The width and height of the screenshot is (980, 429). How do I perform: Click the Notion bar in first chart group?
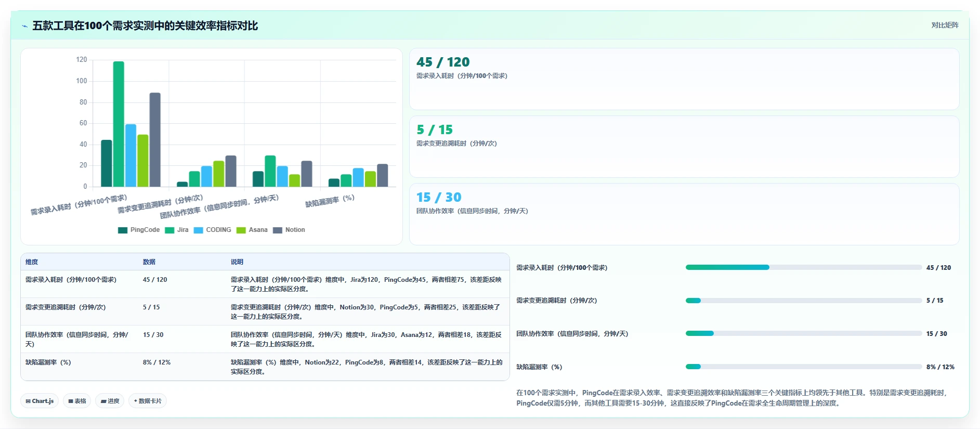(155, 140)
